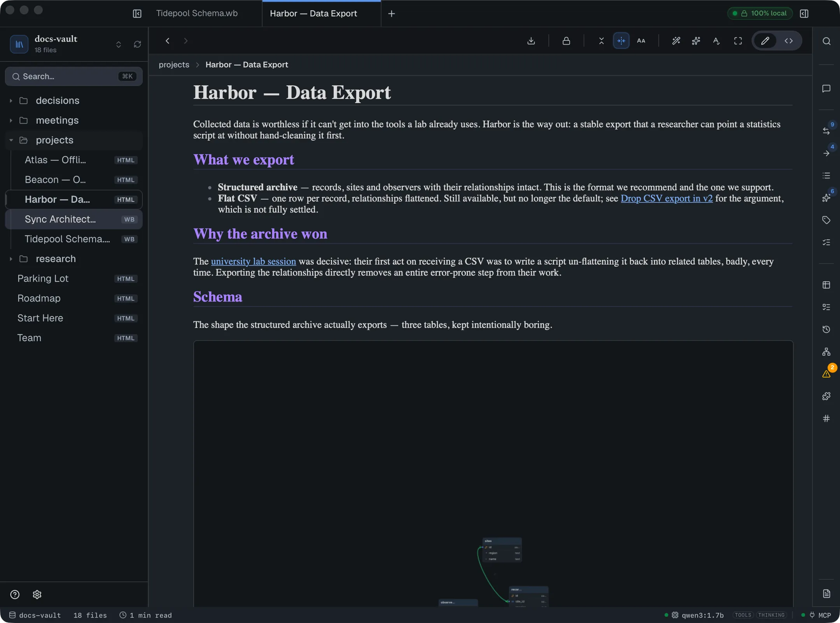Viewport: 840px width, 623px height.
Task: Click the help question mark icon
Action: 15,594
